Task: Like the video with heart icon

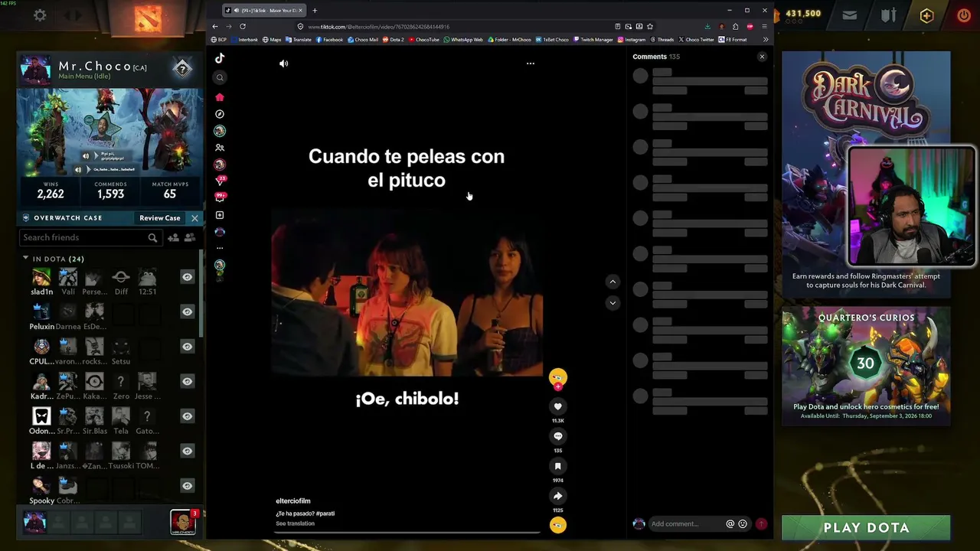Action: 558,406
